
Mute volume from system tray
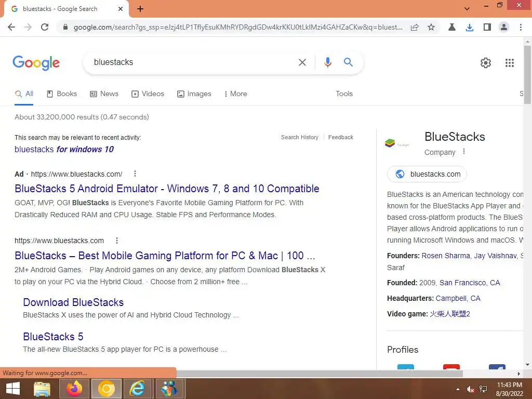(x=470, y=390)
